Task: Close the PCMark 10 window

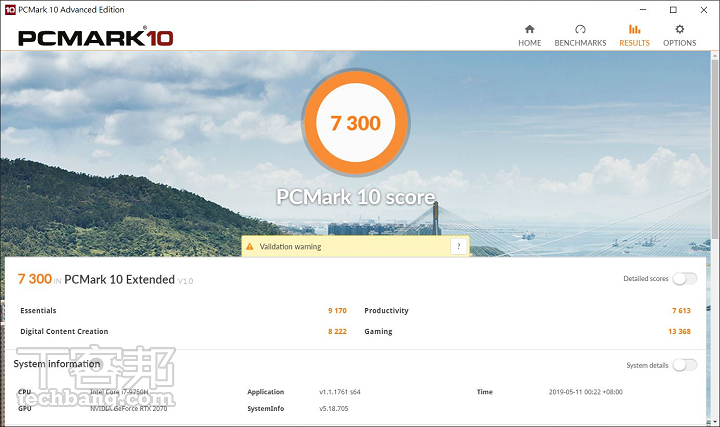Action: pyautogui.click(x=703, y=10)
